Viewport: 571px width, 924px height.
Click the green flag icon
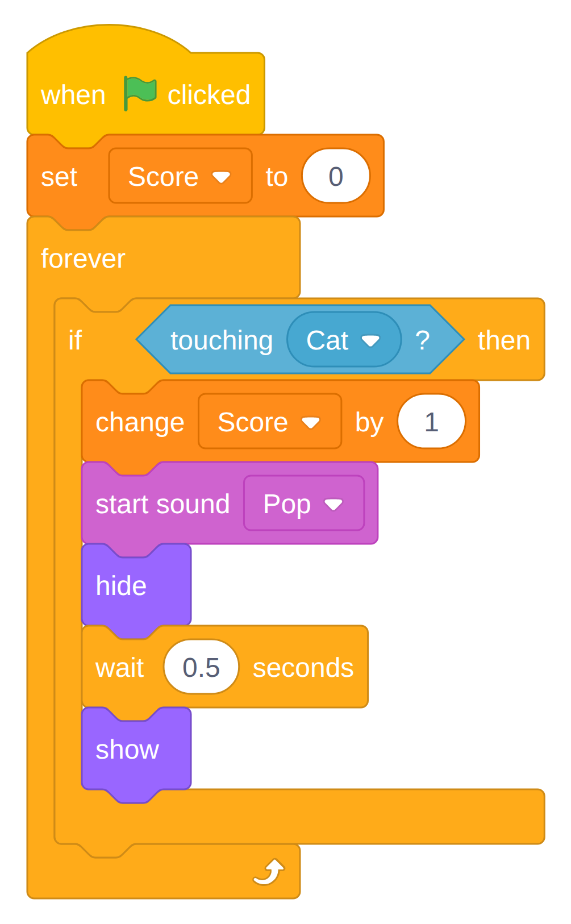tap(140, 94)
